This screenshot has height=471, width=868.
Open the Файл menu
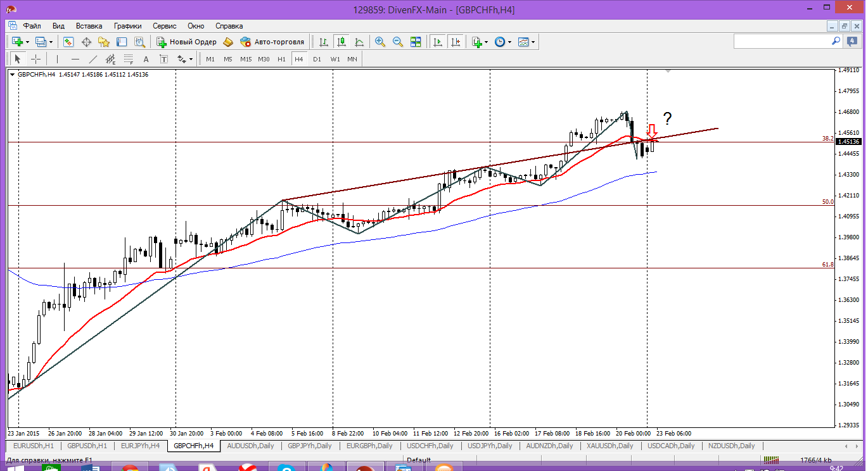(32, 26)
